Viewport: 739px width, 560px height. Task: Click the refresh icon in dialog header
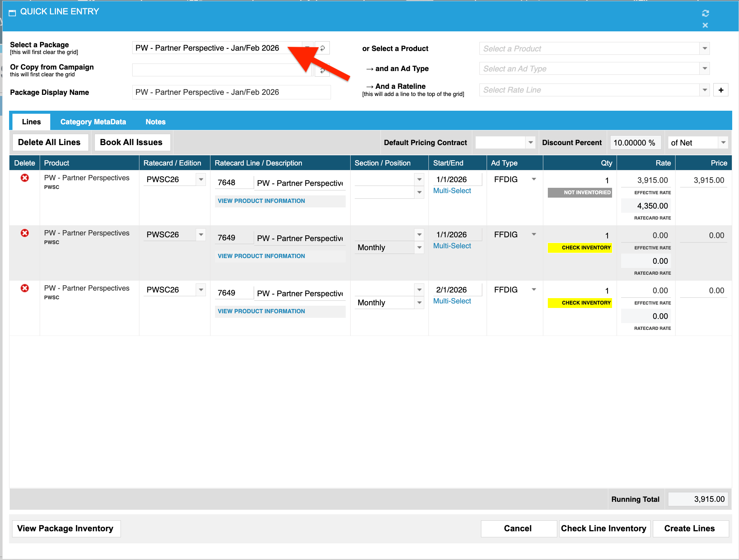(705, 13)
